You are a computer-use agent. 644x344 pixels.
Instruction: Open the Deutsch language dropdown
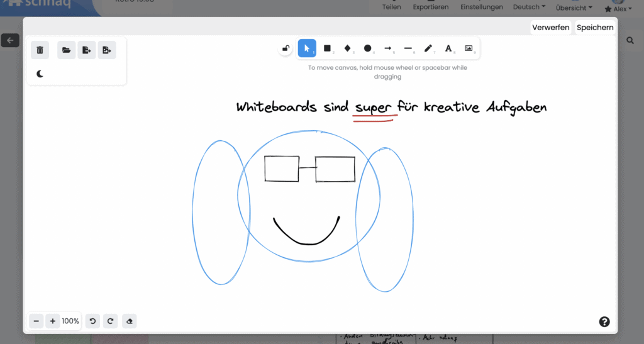(x=530, y=8)
